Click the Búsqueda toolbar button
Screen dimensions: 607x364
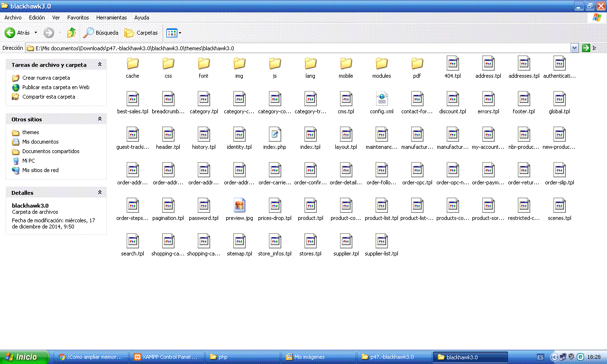(101, 33)
